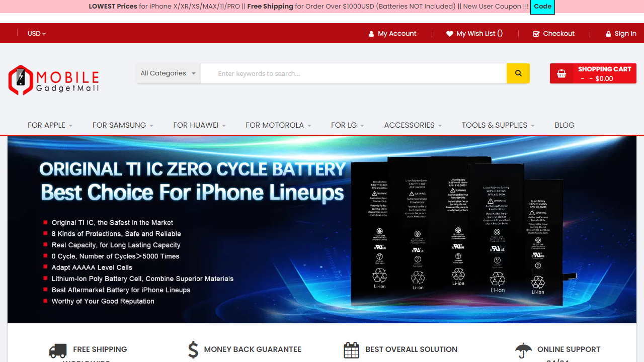Image resolution: width=644 pixels, height=362 pixels.
Task: Click the search keywords input field
Action: pyautogui.click(x=354, y=73)
